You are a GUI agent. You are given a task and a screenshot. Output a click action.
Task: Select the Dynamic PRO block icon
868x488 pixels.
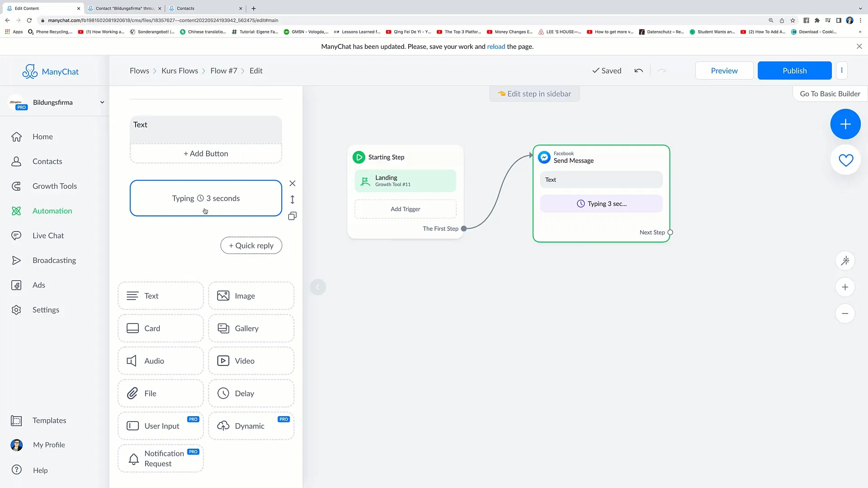click(224, 426)
